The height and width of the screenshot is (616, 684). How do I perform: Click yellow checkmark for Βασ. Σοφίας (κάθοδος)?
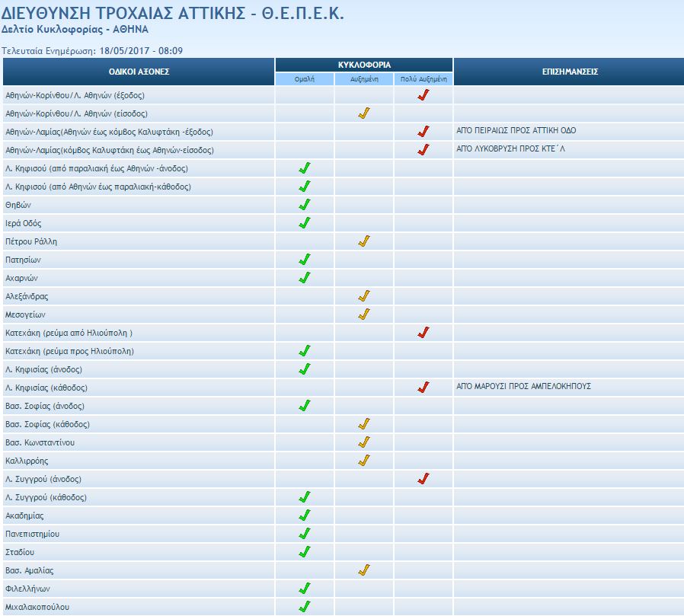click(364, 424)
